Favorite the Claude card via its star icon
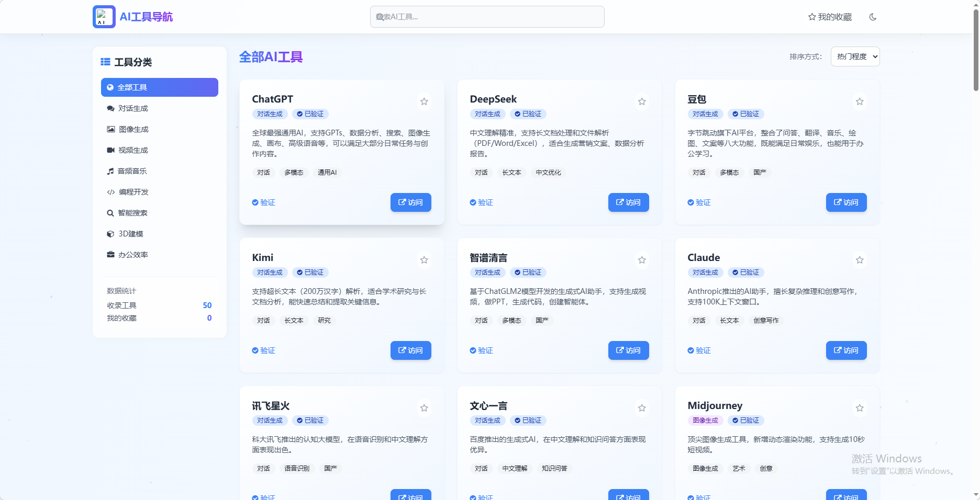The image size is (980, 500). [x=859, y=260]
